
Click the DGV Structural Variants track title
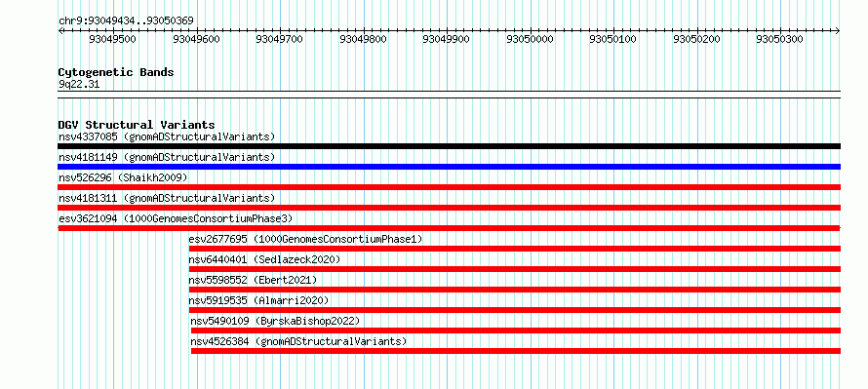click(137, 125)
